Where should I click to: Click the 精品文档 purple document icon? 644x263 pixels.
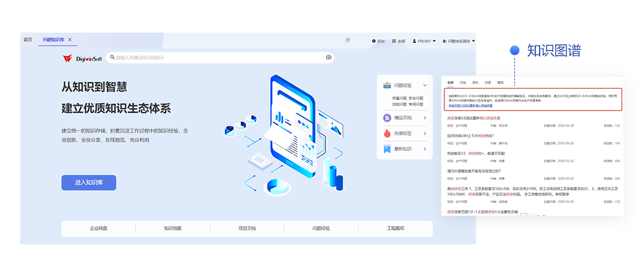387,117
